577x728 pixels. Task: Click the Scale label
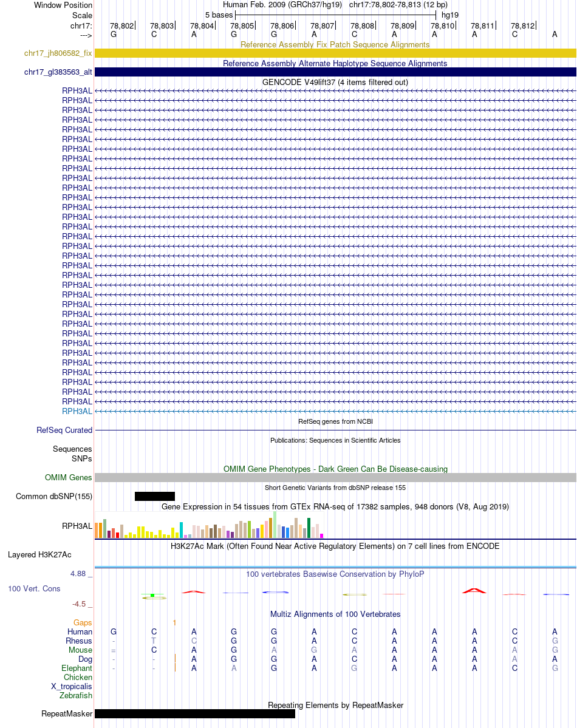click(x=82, y=15)
